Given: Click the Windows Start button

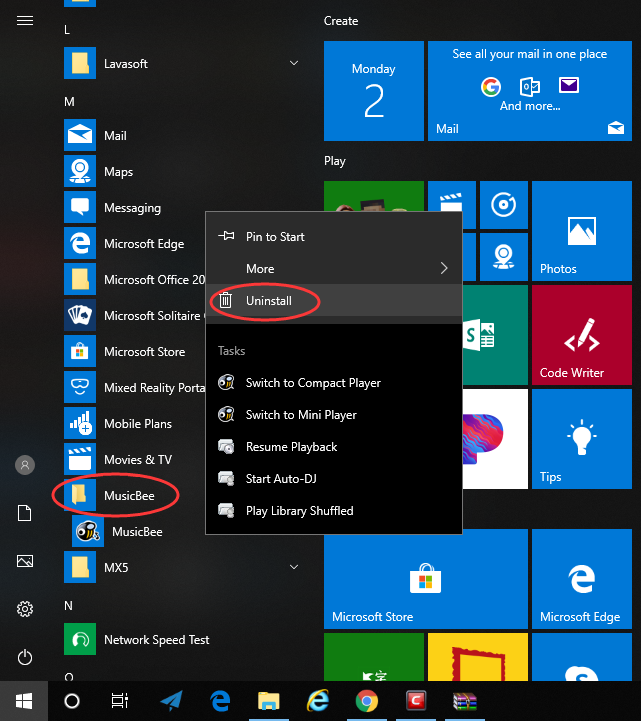Looking at the screenshot, I should 24,701.
